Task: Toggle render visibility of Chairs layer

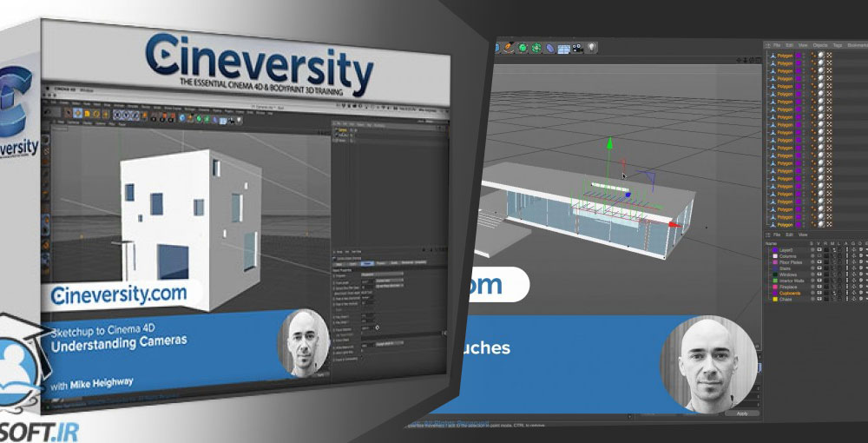Action: [826, 299]
